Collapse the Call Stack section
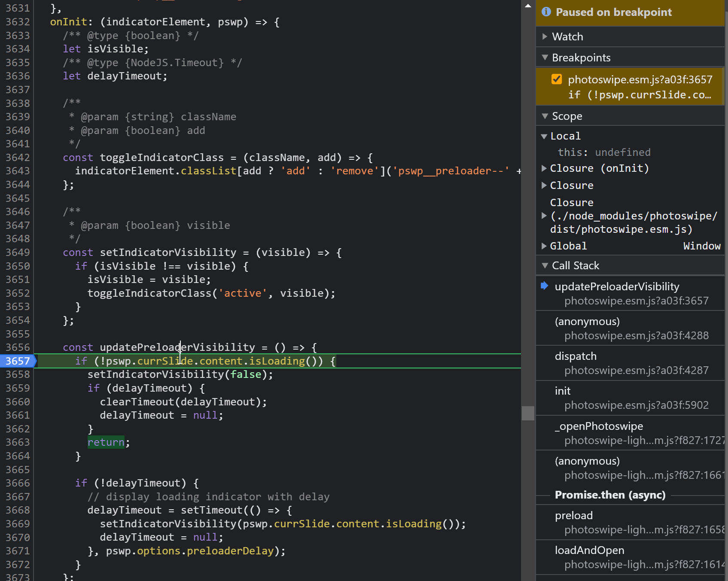The height and width of the screenshot is (581, 728). coord(545,265)
